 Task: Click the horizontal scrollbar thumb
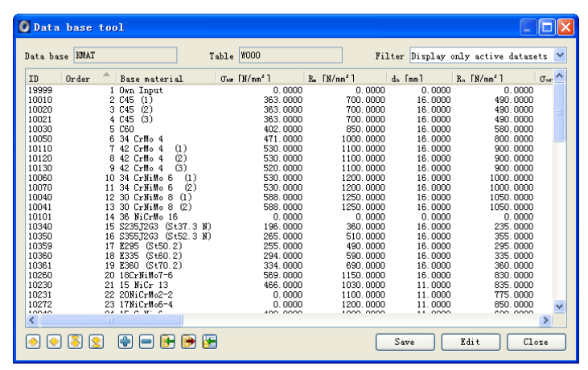pos(111,320)
